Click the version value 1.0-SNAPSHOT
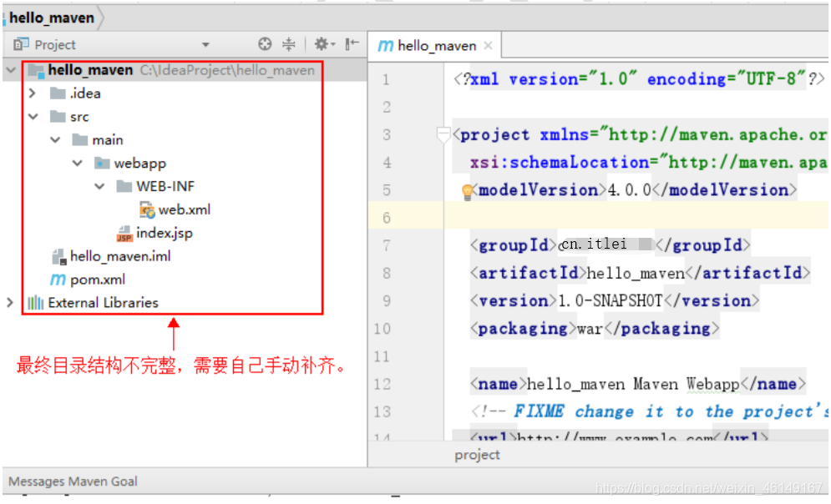Viewport: 831px width, 504px height. pyautogui.click(x=610, y=300)
